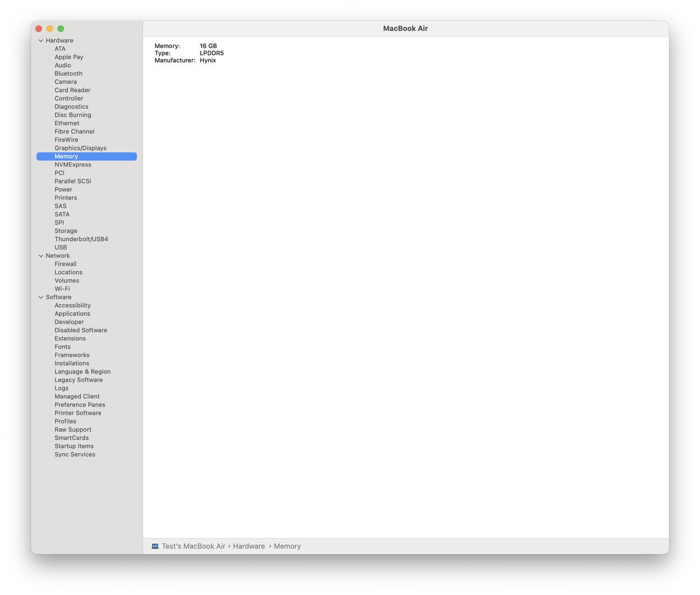The image size is (700, 595).
Task: Collapse the Network section chevron
Action: point(41,256)
